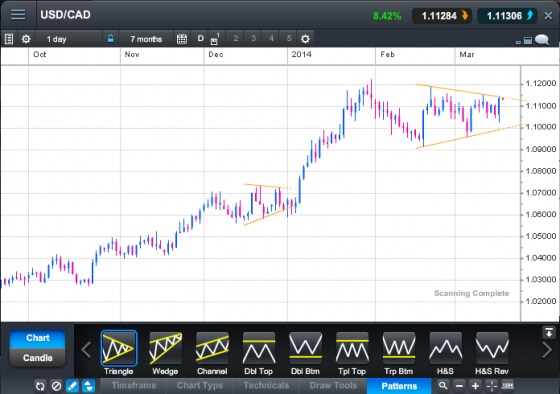Screen dimensions: 560x394
Task: Toggle the Candle chart mode
Action: [x=38, y=358]
